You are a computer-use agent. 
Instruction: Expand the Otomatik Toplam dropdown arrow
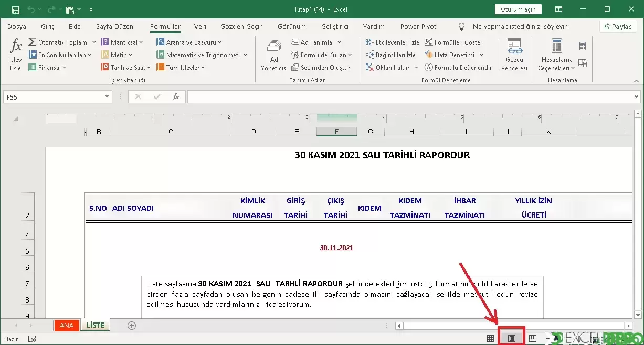point(94,42)
